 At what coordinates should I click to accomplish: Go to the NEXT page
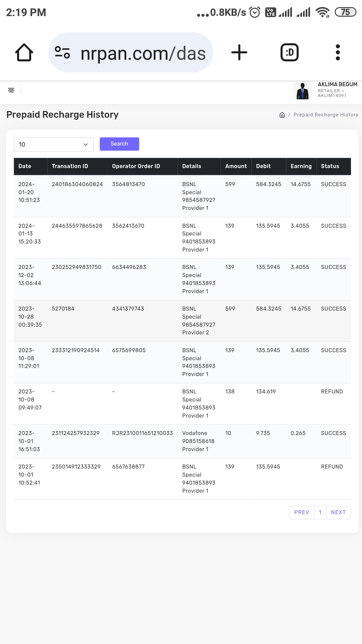[338, 513]
